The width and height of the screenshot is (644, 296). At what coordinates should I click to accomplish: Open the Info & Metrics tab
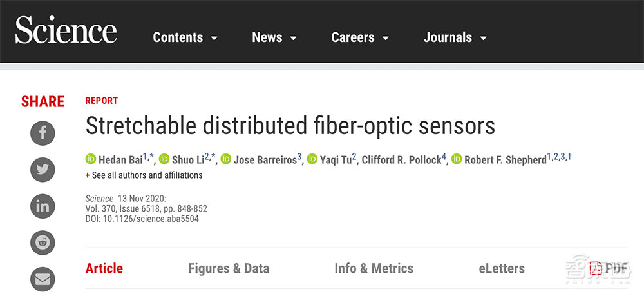(374, 269)
